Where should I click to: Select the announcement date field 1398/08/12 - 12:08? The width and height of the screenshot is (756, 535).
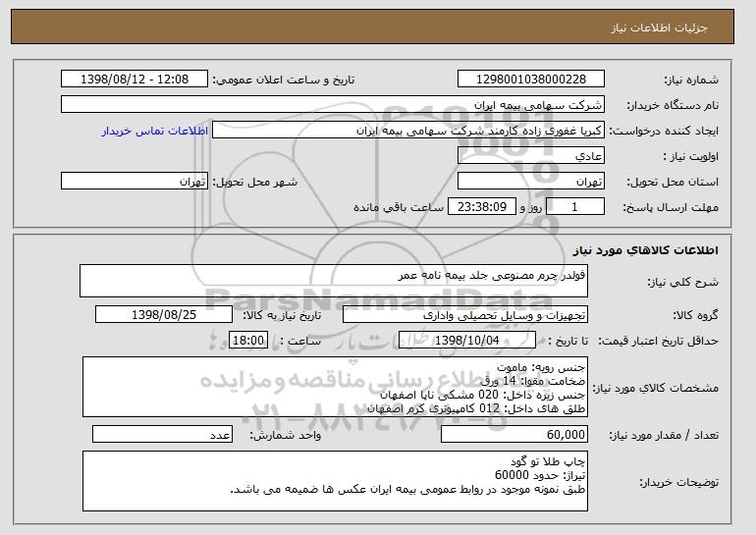tap(135, 80)
